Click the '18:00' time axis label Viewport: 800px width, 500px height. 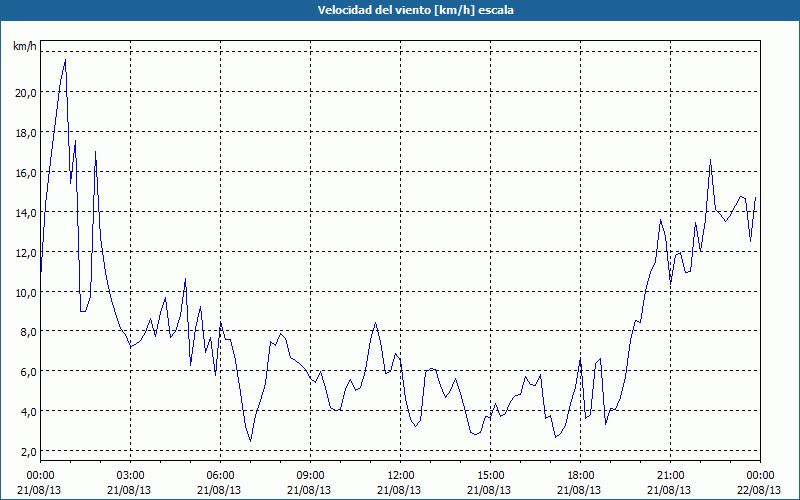click(x=581, y=476)
